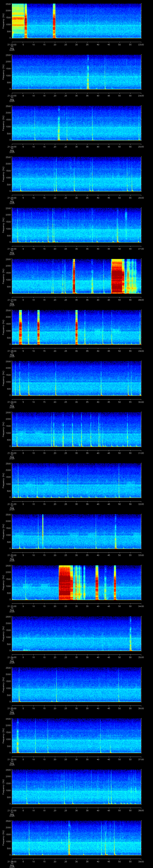Click the 21:35:00 start time label
This screenshot has width=153, height=868.
tap(12, 708)
